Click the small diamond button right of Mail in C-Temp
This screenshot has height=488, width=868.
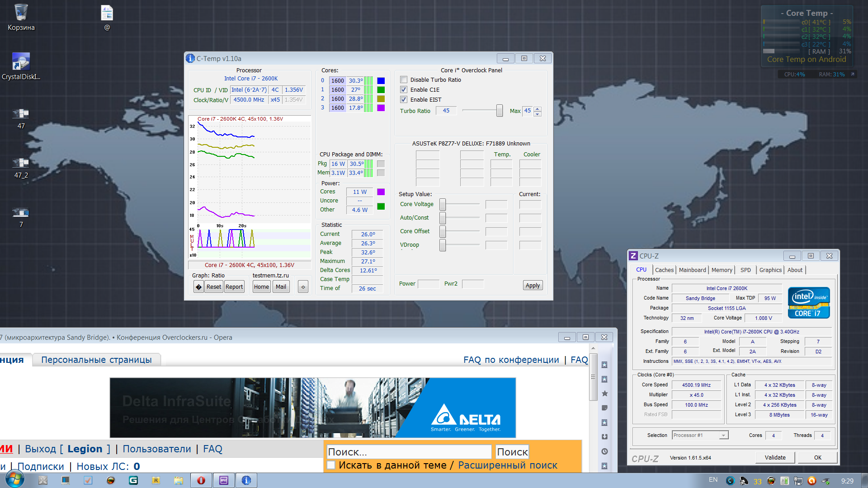coord(303,286)
